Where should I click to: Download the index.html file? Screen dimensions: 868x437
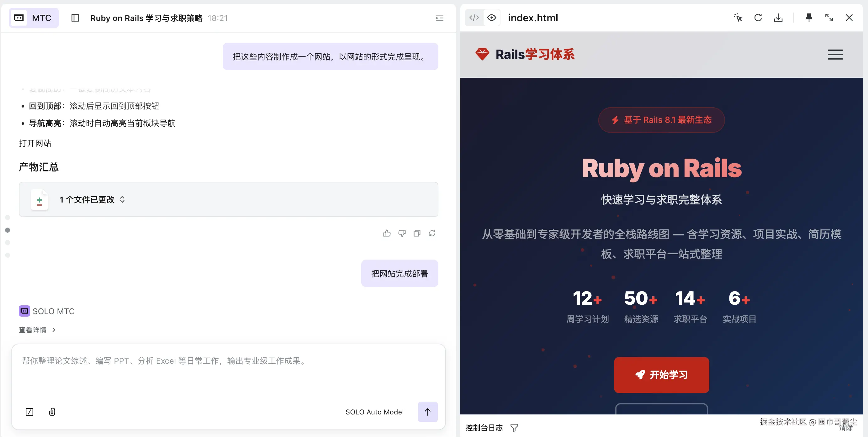778,18
